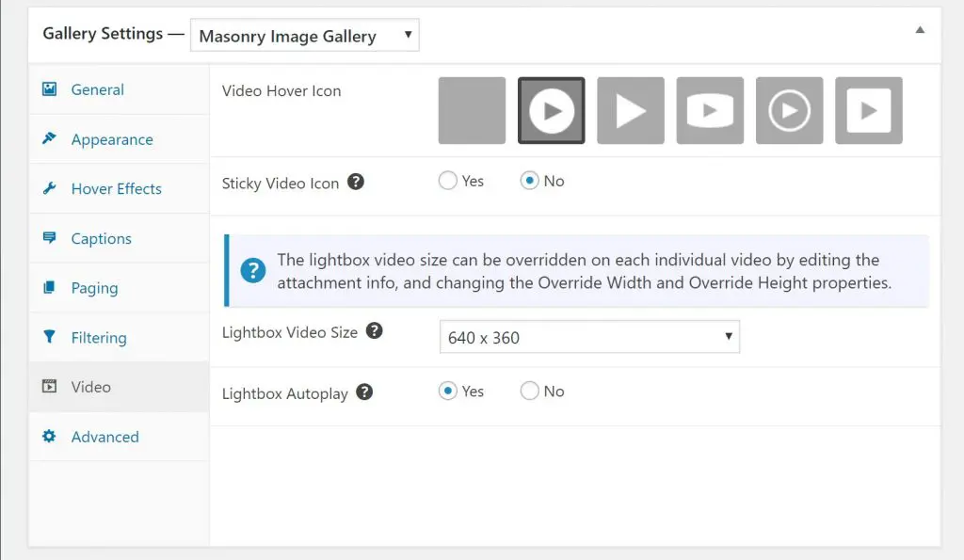The height and width of the screenshot is (560, 964).
Task: Switch to the Hover Effects tab
Action: point(116,188)
